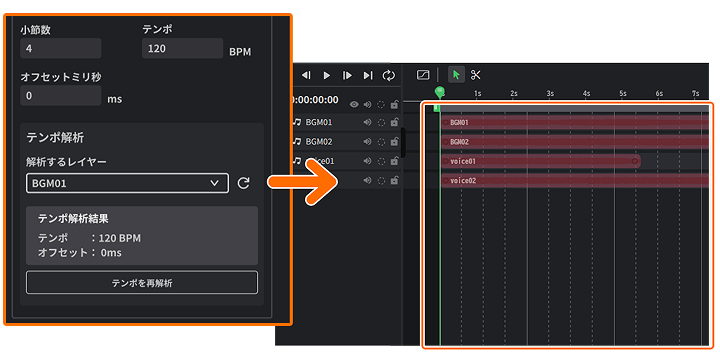Select the BGM02 audio clip

[x=574, y=142]
